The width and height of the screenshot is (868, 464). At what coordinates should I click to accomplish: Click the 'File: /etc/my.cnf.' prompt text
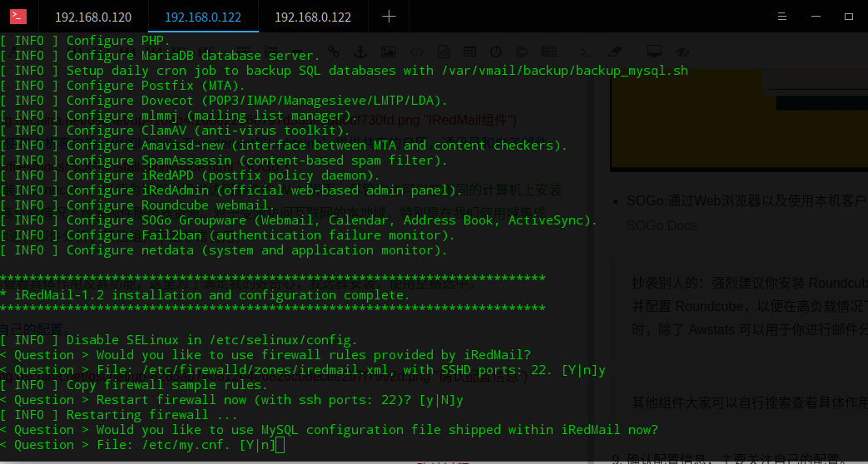pyautogui.click(x=165, y=445)
